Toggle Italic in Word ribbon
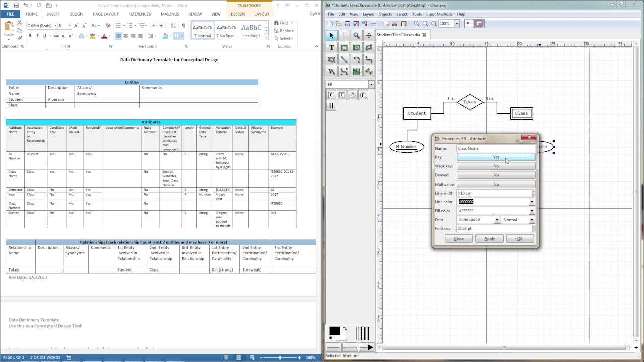This screenshot has width=644, height=362. [x=37, y=36]
